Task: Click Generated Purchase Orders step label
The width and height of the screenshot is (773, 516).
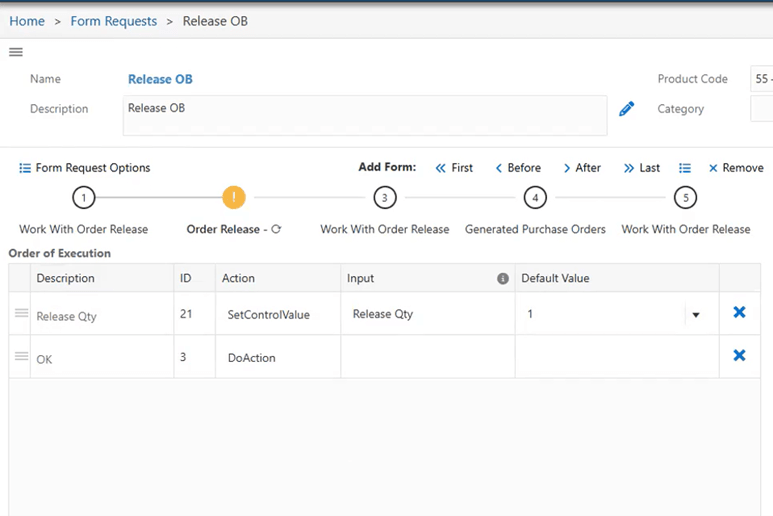Action: [535, 229]
